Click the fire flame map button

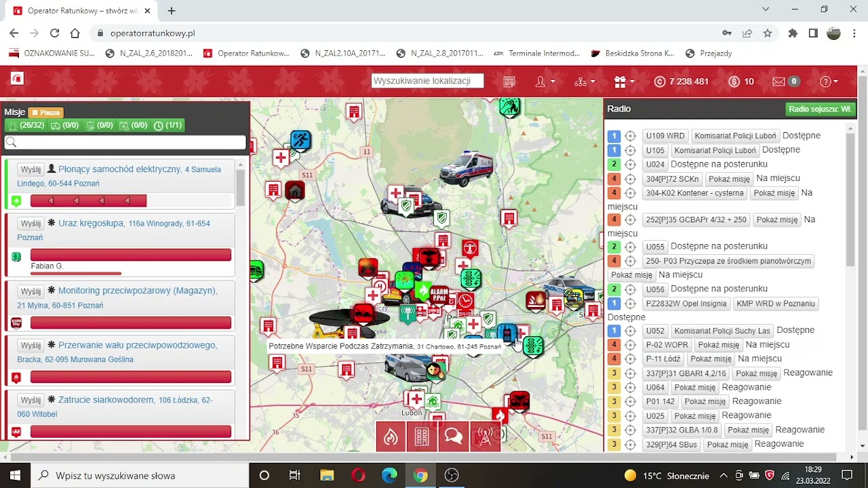(391, 436)
